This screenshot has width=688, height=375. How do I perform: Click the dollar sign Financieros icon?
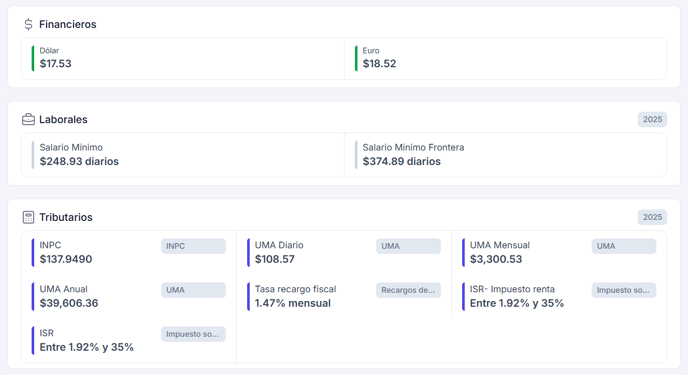[x=29, y=24]
